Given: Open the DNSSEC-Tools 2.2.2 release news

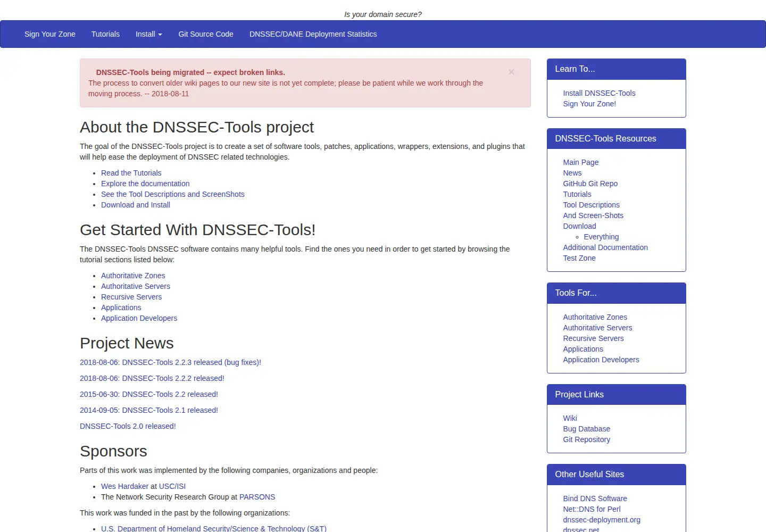Looking at the screenshot, I should (152, 378).
